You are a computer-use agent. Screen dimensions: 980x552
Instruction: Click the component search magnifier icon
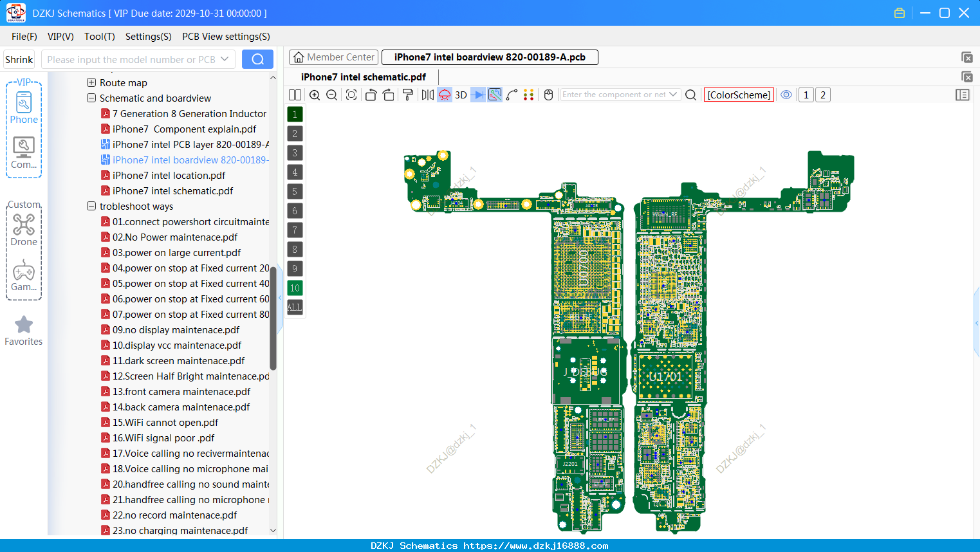(x=691, y=95)
